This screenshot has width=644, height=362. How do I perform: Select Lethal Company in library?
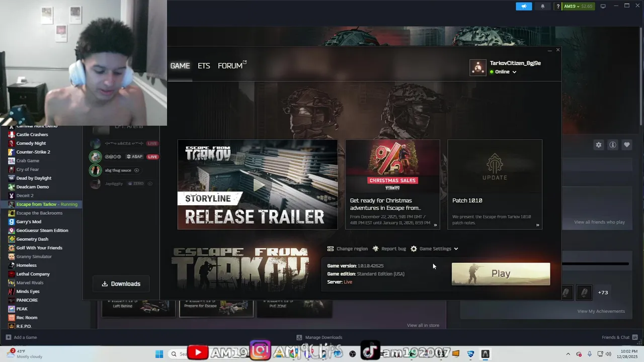click(x=33, y=274)
